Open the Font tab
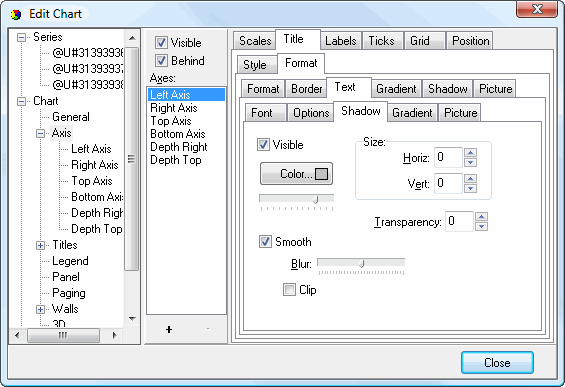This screenshot has width=565, height=387. tap(262, 113)
